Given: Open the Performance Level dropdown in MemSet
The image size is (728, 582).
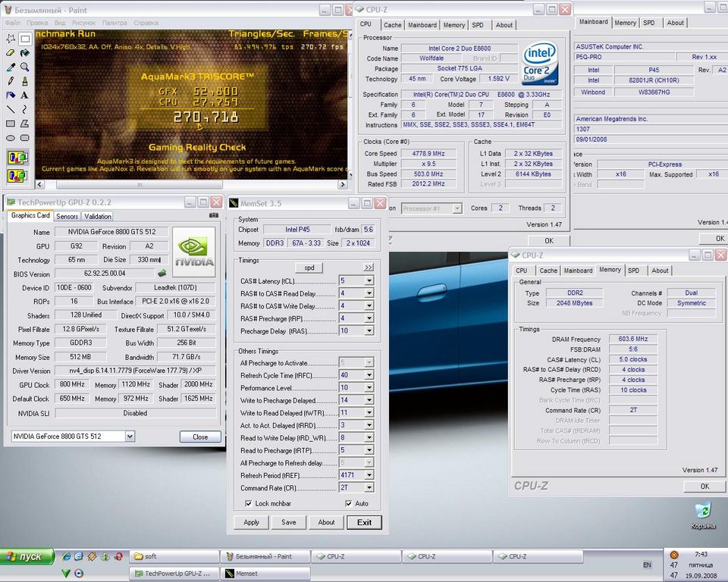Looking at the screenshot, I should click(369, 387).
